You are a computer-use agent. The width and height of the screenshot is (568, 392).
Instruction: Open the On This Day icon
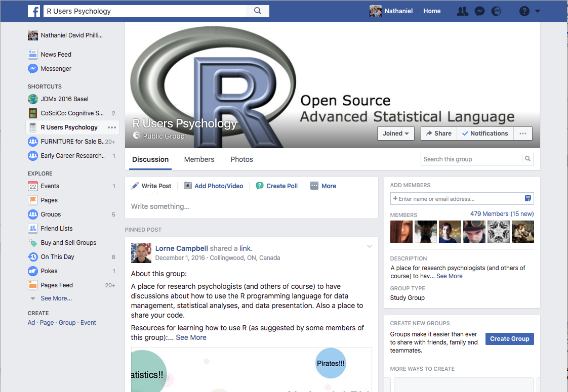click(x=33, y=256)
